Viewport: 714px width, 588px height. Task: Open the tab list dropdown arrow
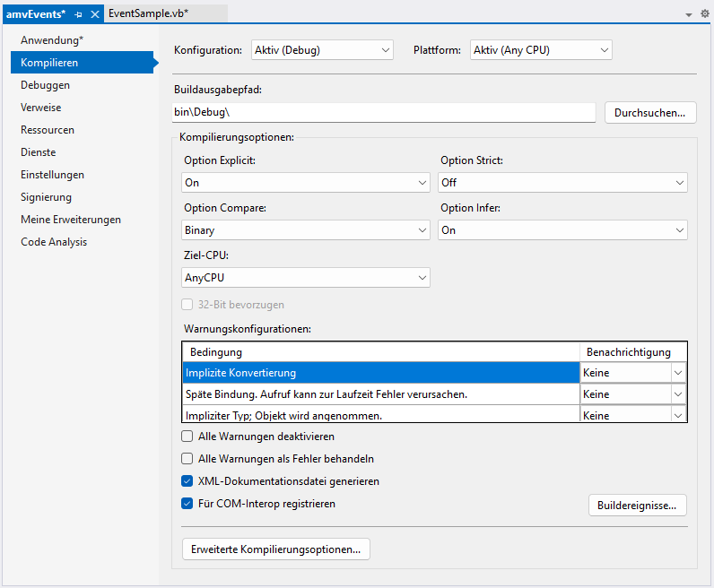(x=689, y=14)
